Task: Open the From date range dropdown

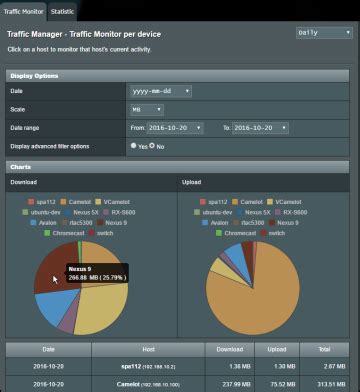Action: pos(175,128)
